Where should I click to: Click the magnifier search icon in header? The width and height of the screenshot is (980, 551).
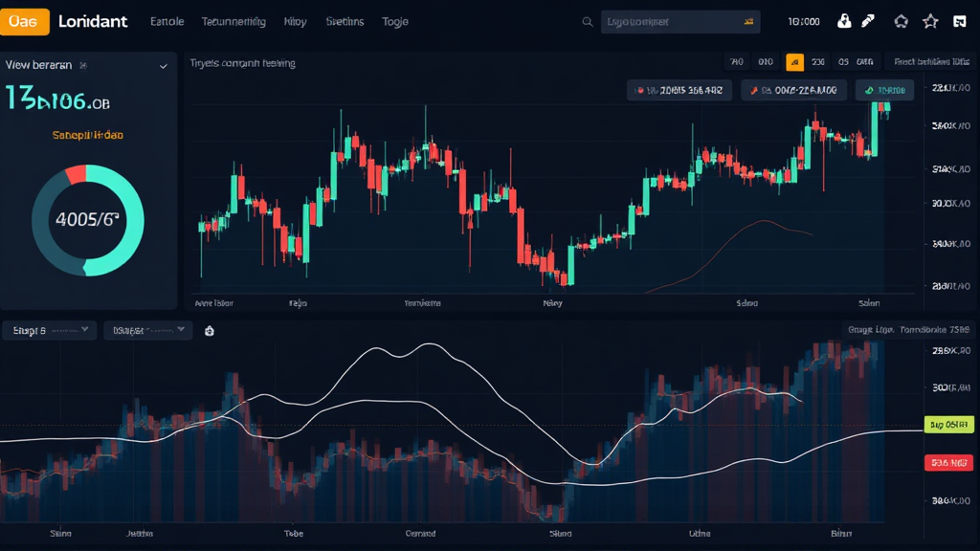click(587, 21)
